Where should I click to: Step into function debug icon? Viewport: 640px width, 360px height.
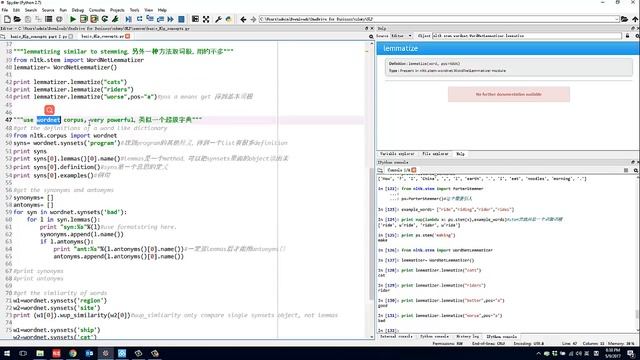[150, 19]
